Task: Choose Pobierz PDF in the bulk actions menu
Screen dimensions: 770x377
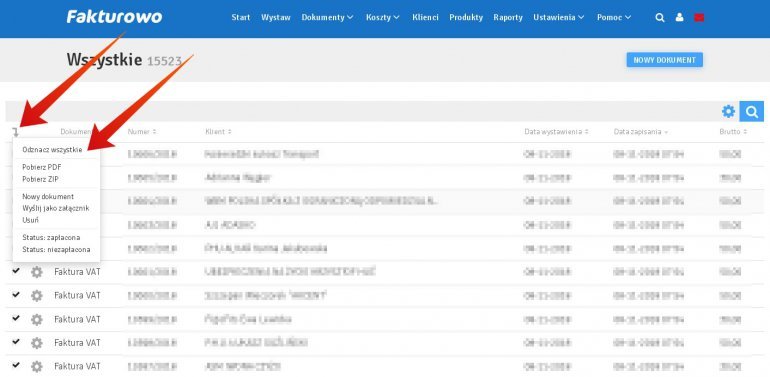Action: click(42, 167)
